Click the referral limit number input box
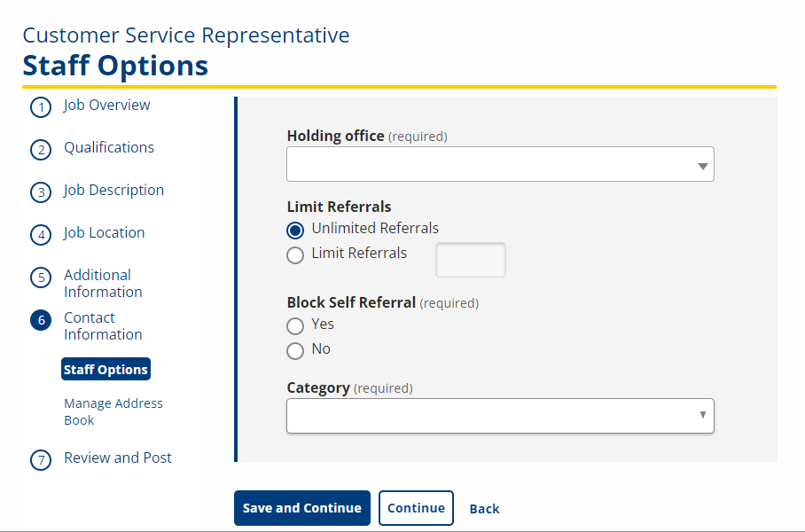 pyautogui.click(x=470, y=260)
